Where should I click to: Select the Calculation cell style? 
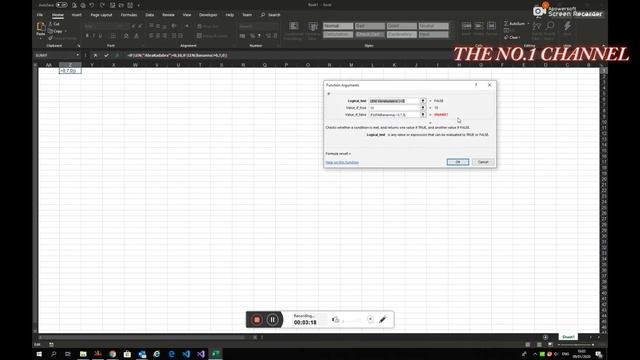(x=338, y=35)
